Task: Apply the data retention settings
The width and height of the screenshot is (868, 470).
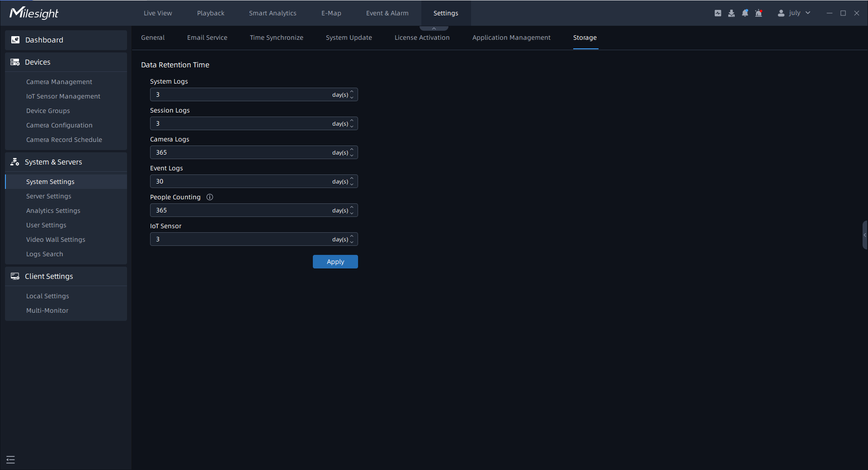Action: (x=335, y=262)
